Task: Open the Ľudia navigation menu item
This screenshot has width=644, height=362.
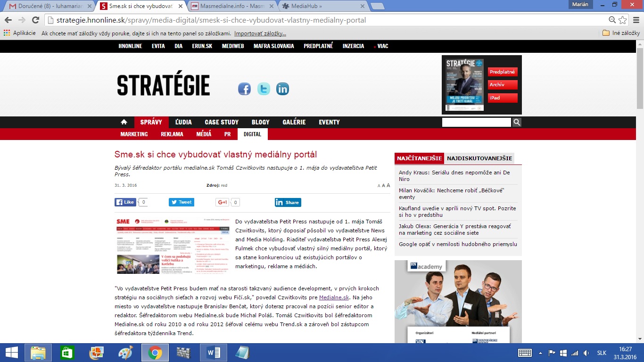Action: pos(183,122)
